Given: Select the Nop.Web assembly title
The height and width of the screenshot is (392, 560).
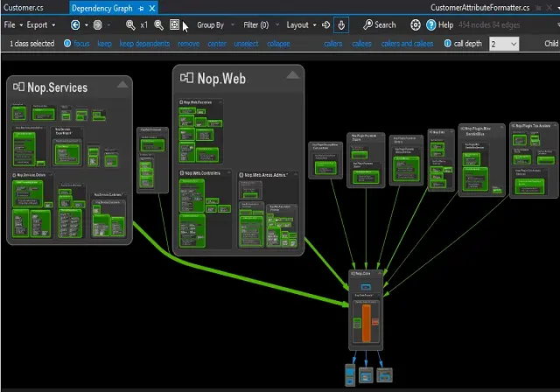Looking at the screenshot, I should 221,79.
